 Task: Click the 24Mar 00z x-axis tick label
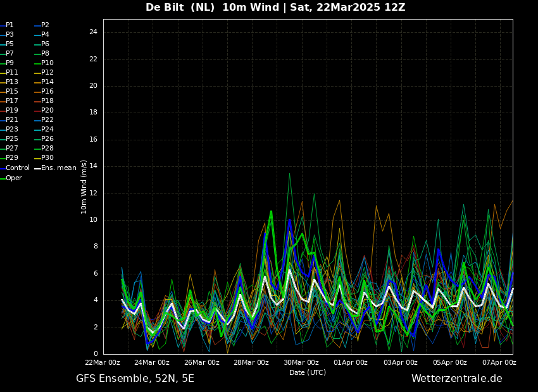153,362
